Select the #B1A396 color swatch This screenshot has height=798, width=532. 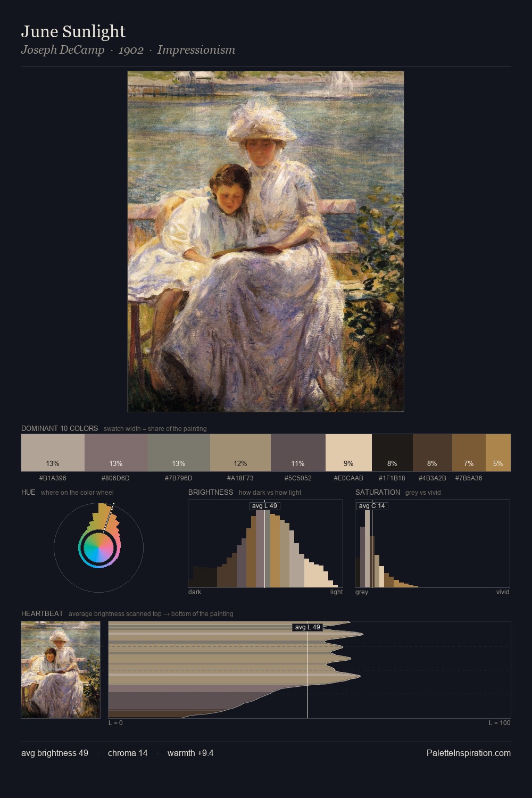click(53, 453)
